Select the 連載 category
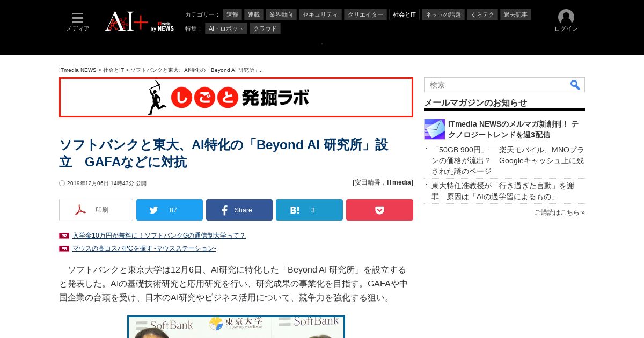Screen dimensions: 644x338 (254, 14)
